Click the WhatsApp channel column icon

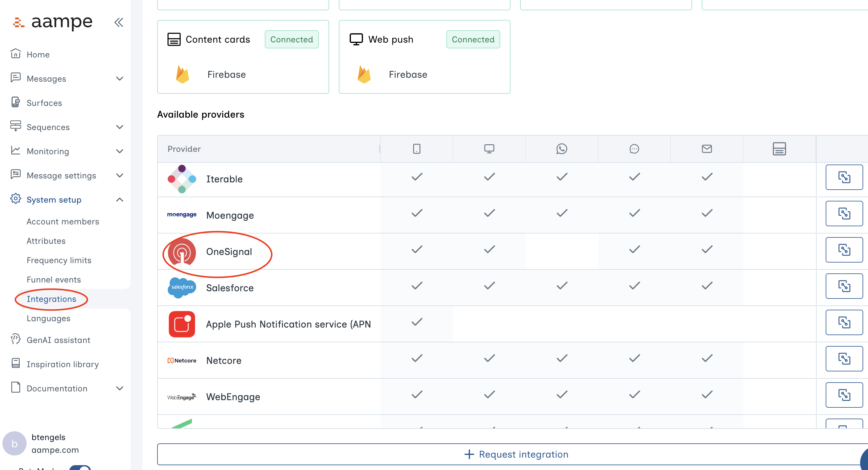pyautogui.click(x=561, y=149)
